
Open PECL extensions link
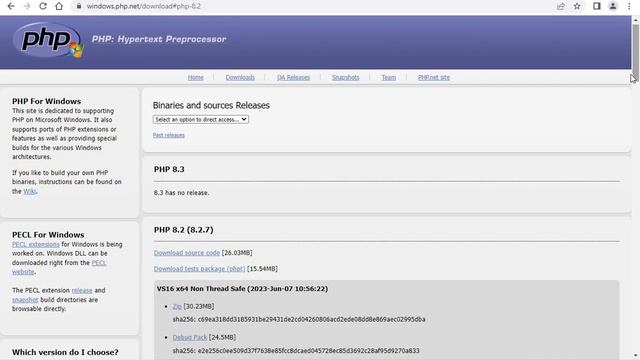click(36, 244)
